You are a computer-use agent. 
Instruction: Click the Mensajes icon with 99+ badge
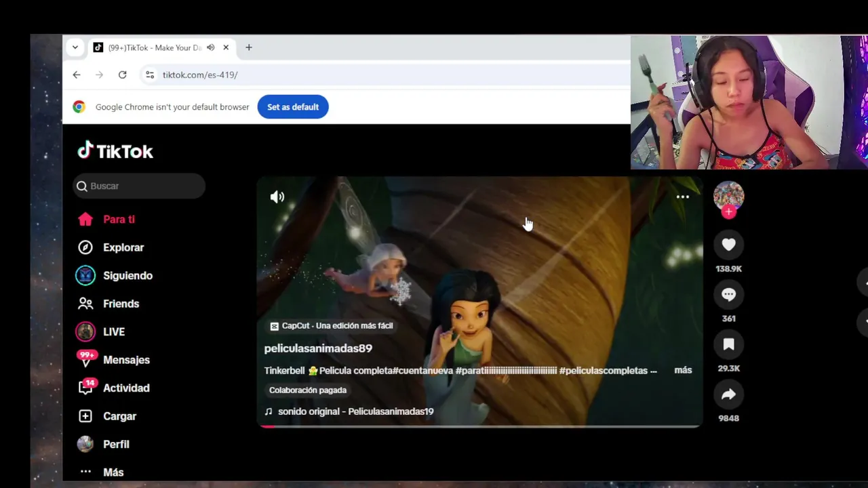click(86, 359)
